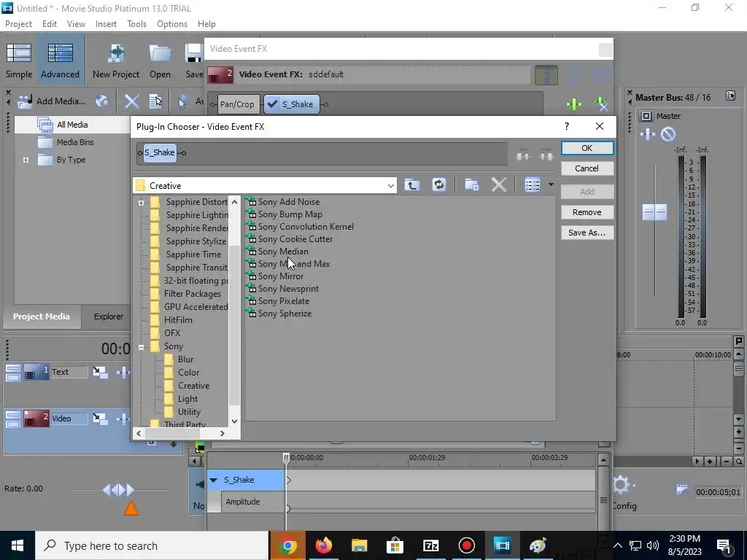Open the Project menu
Image resolution: width=747 pixels, height=560 pixels.
(18, 24)
